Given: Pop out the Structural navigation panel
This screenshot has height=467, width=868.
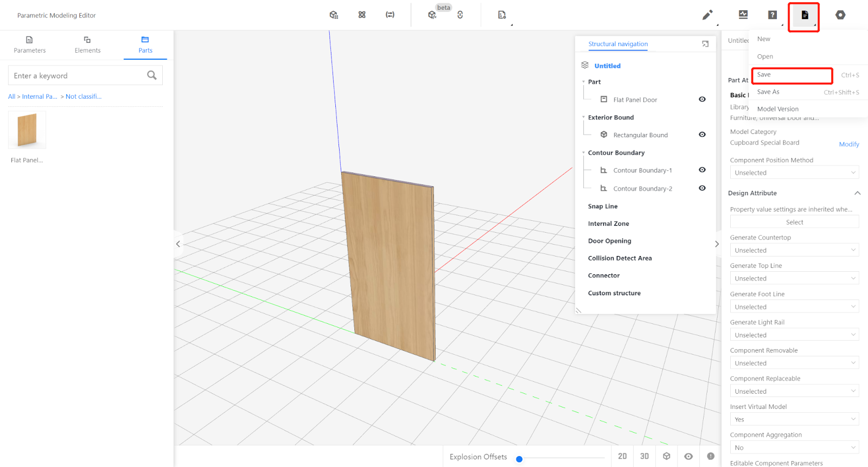Looking at the screenshot, I should (705, 44).
